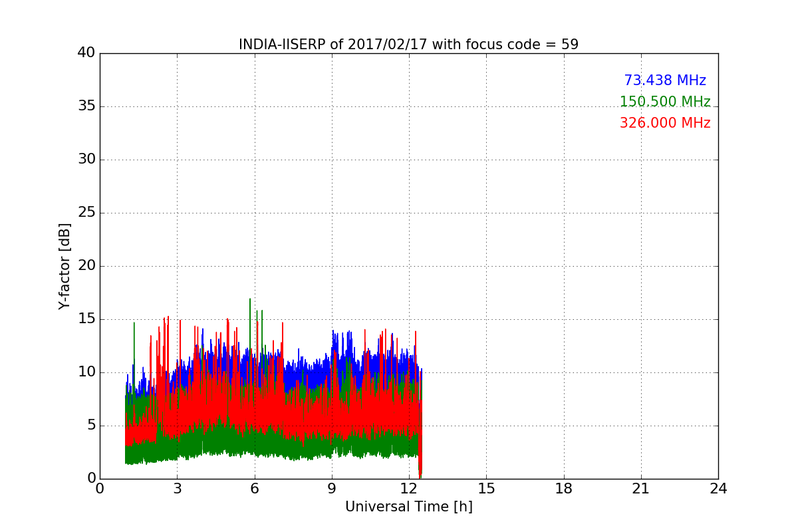Click the x-axis tick label '3'
Screen dimensions: 798x532
pos(177,489)
